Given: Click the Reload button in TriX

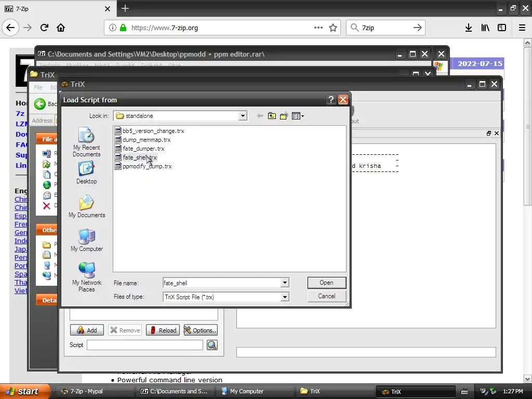Looking at the screenshot, I should click(x=163, y=330).
